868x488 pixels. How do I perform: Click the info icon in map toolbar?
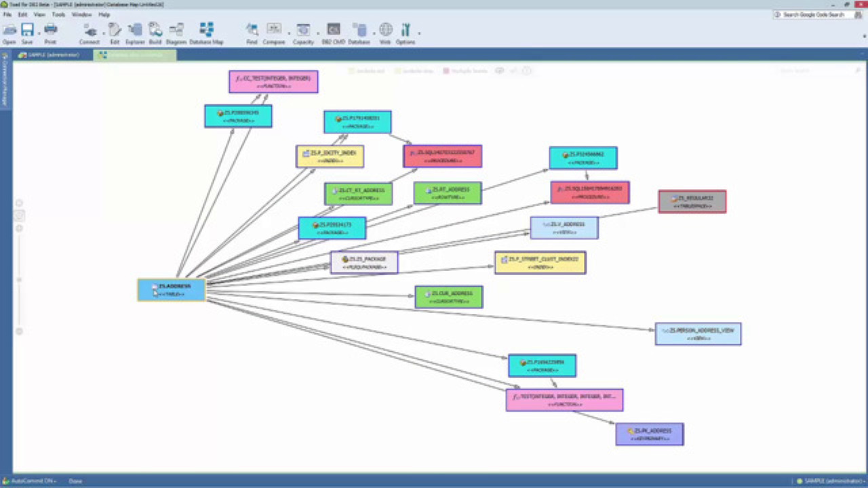tap(527, 70)
